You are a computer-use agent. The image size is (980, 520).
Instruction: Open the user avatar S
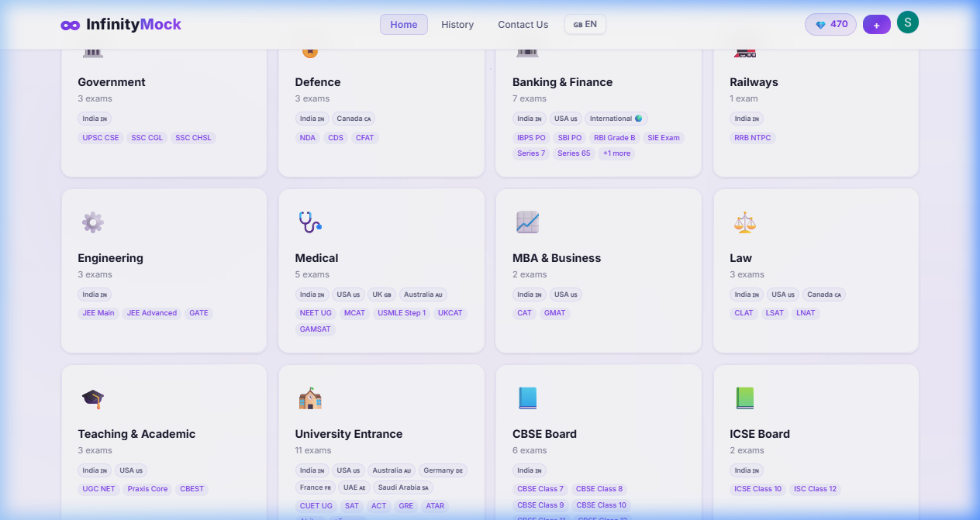pyautogui.click(x=908, y=22)
